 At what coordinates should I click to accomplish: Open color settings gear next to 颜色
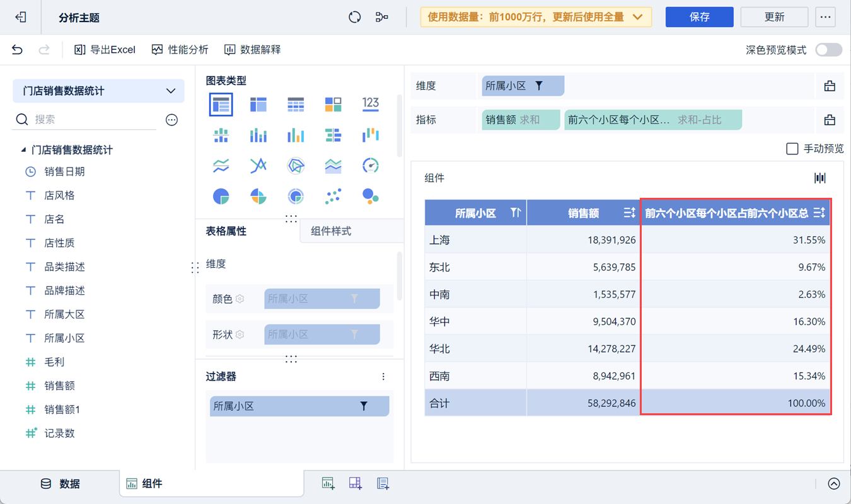pos(240,299)
